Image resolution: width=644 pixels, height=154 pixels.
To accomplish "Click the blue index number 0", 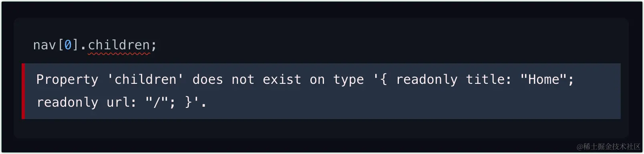I will tap(68, 45).
